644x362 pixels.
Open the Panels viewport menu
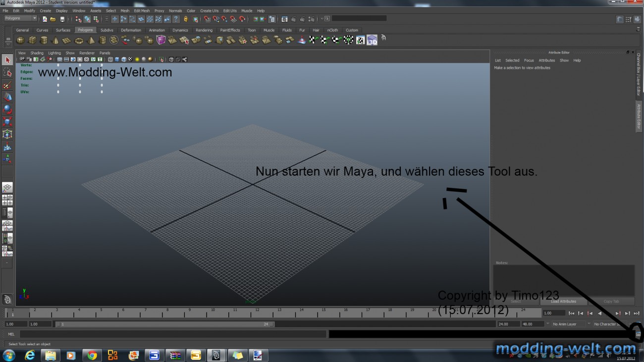pos(105,53)
